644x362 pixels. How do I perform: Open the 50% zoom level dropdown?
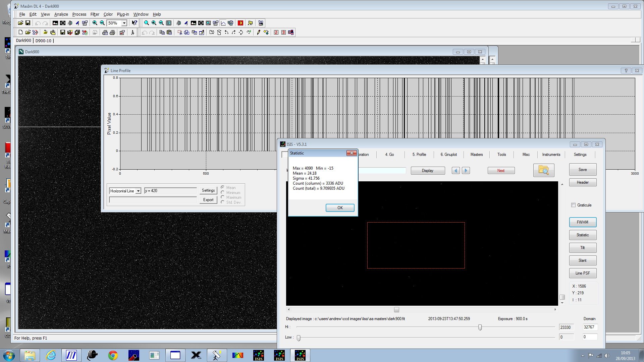tap(124, 23)
